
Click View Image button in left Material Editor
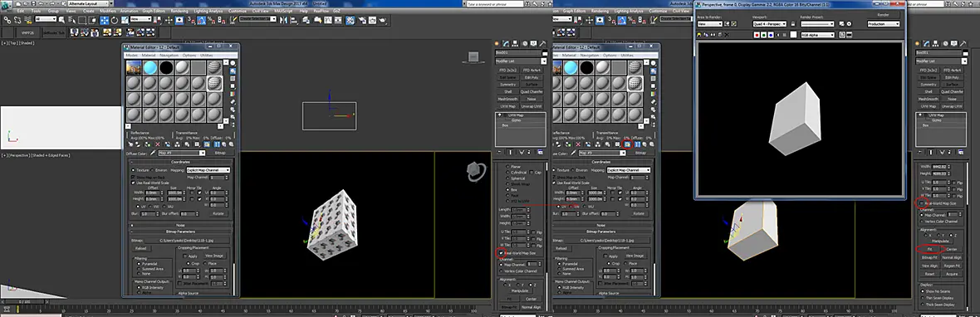pos(213,256)
